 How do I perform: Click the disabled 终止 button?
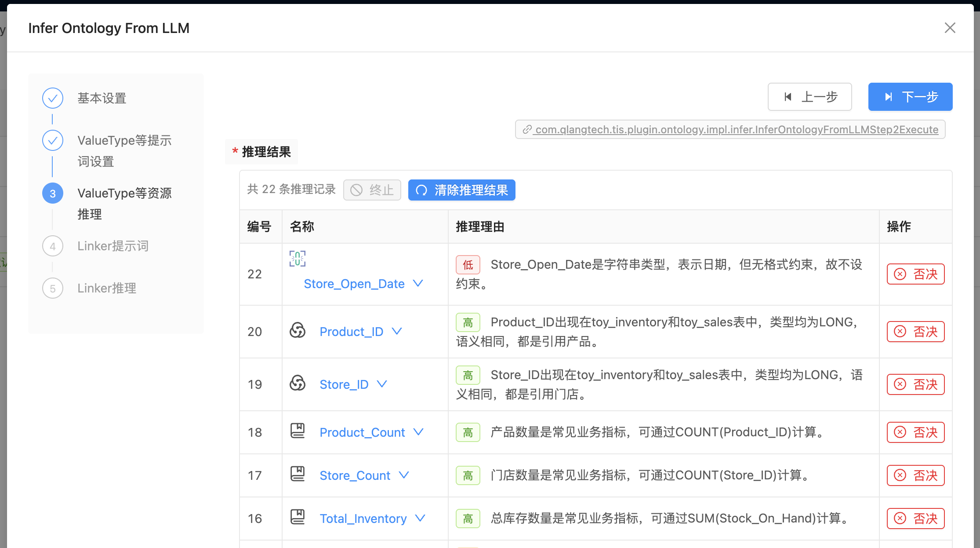[372, 190]
